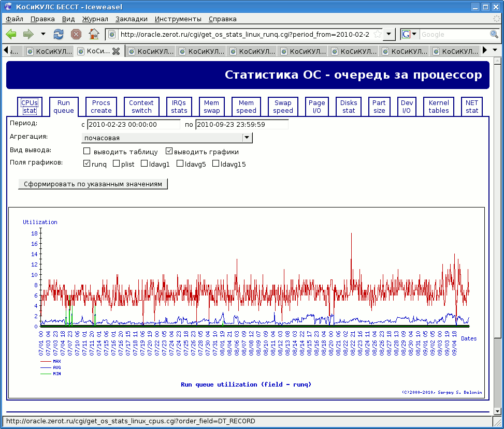Go to the home page icon
The image size is (504, 429).
click(x=94, y=34)
